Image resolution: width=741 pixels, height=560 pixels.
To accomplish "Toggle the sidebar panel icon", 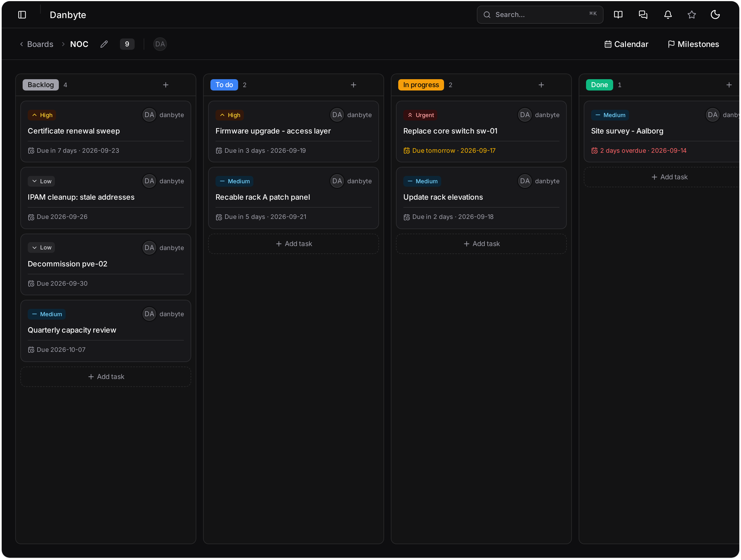I will [22, 15].
